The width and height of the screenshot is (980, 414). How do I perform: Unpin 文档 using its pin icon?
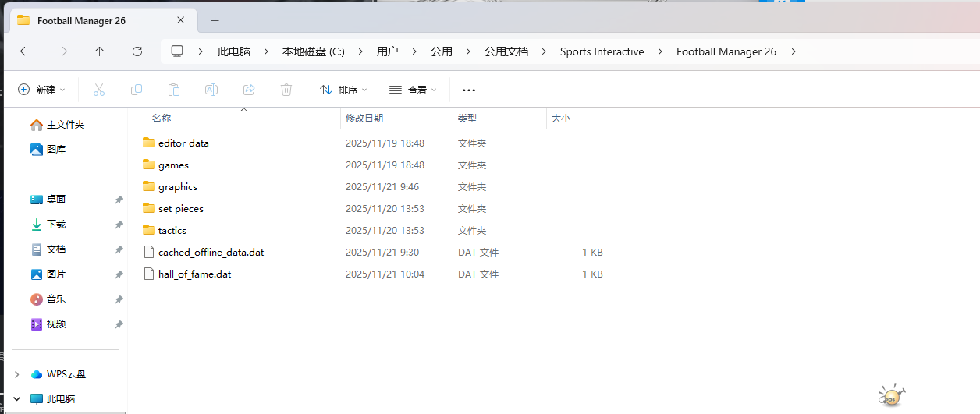(119, 249)
